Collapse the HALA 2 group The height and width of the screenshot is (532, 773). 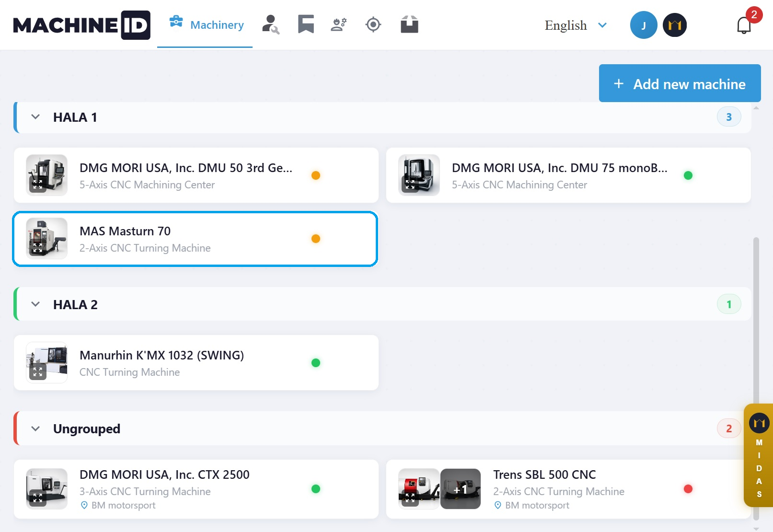[x=35, y=304]
